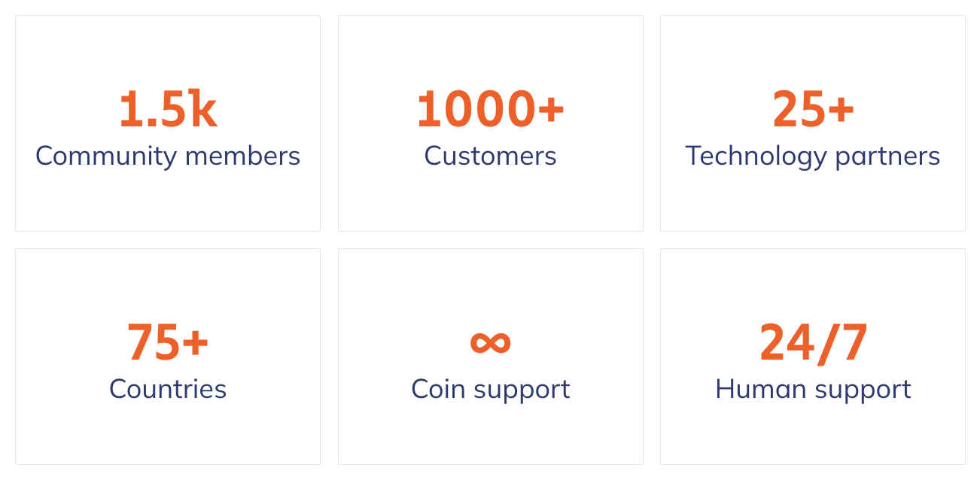This screenshot has height=489, width=980.
Task: Click the 25+ statistic number
Action: coord(813,109)
